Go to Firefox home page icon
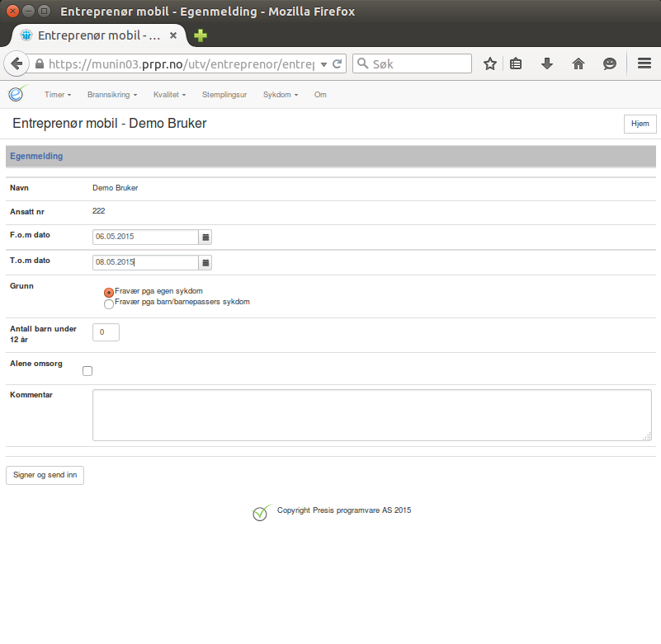Screen dimensions: 661x644 (x=578, y=64)
